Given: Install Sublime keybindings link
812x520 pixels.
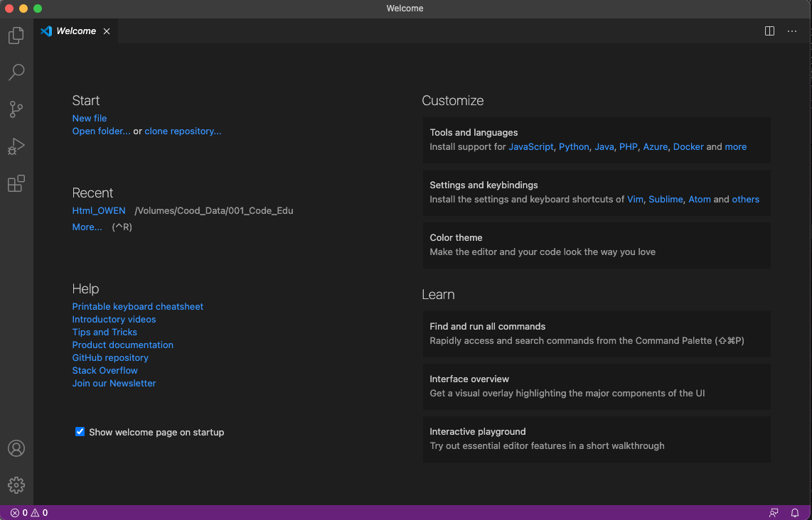Looking at the screenshot, I should tap(666, 199).
